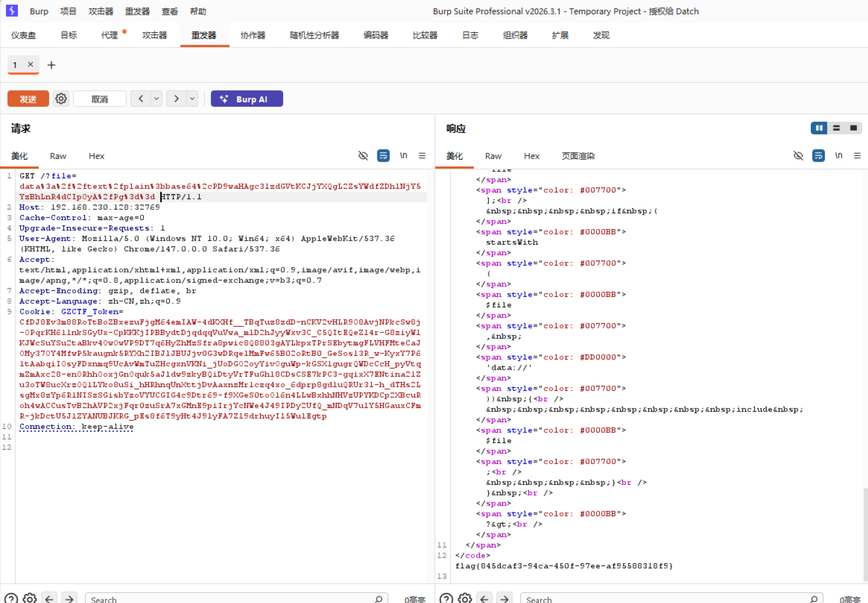Click the response vertical scrollbar thumb

865,534
